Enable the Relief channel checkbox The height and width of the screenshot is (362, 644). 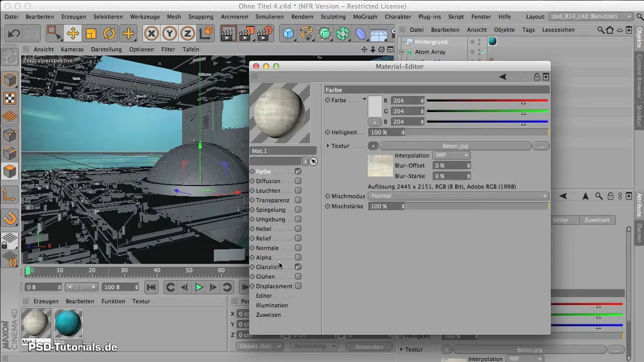(298, 238)
